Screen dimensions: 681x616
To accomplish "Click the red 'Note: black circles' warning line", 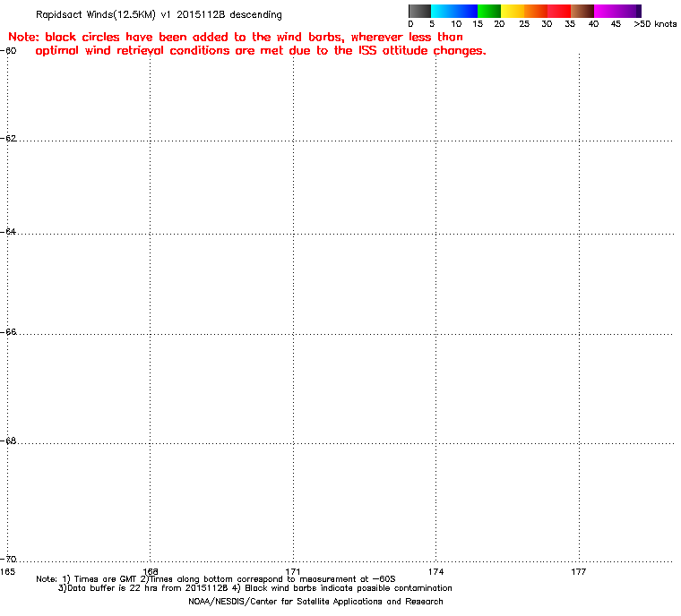I will point(236,37).
